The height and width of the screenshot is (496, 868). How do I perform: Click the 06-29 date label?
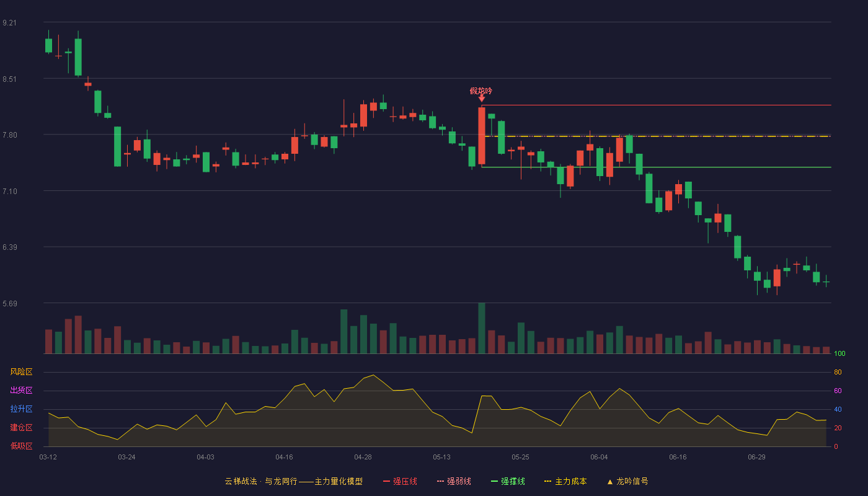[756, 457]
